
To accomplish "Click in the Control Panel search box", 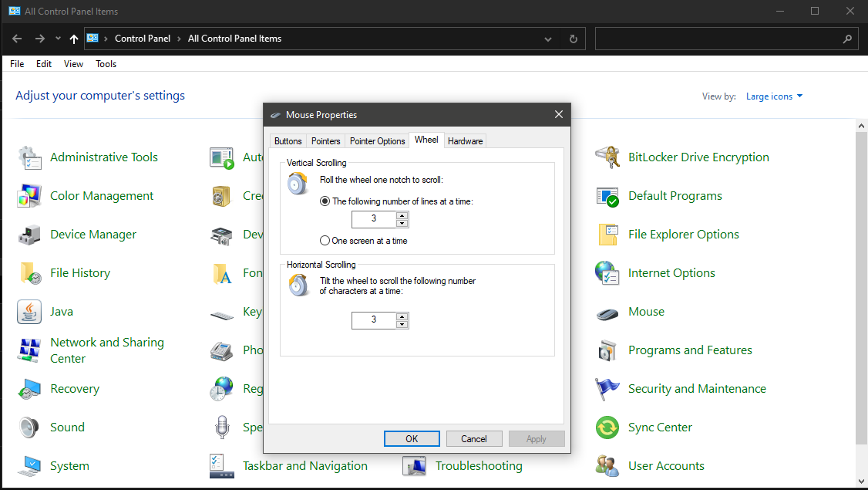I will [718, 39].
